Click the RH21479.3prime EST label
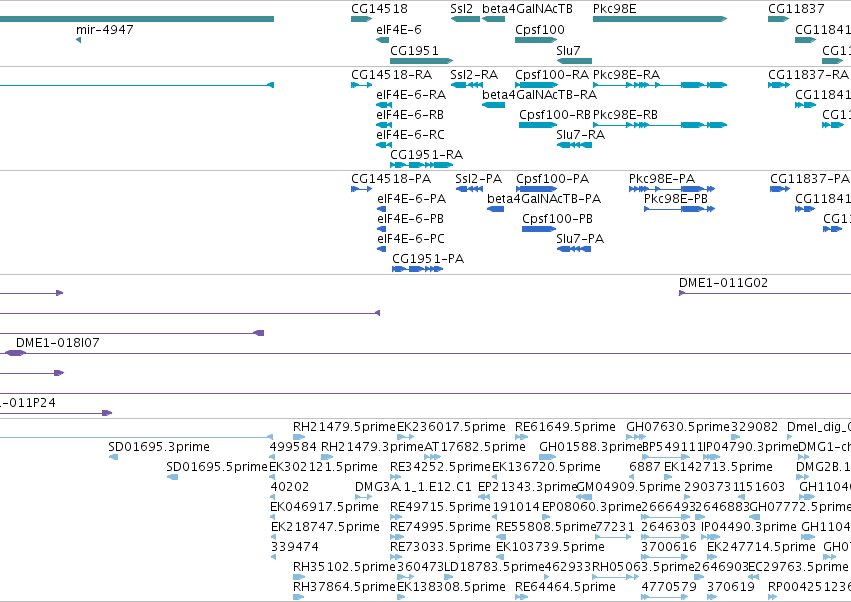This screenshot has height=602, width=851. 372,447
